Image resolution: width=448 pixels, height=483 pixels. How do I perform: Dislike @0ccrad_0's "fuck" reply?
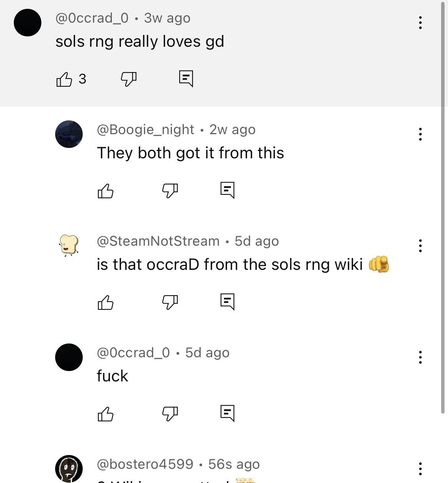click(x=170, y=414)
